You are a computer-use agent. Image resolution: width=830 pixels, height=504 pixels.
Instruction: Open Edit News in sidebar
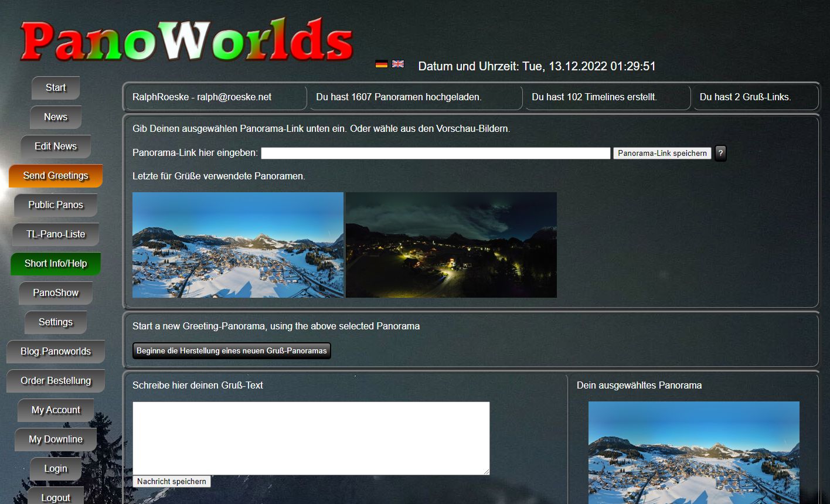pos(56,147)
